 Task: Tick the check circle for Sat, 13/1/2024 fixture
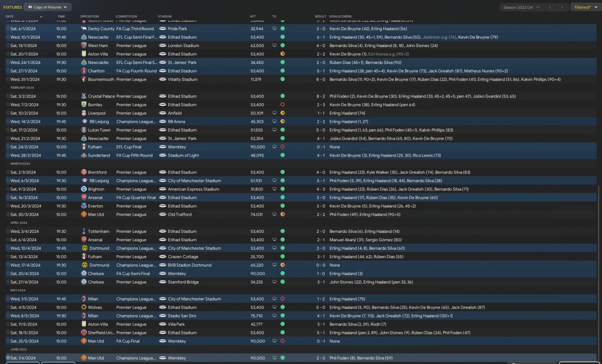[8, 46]
